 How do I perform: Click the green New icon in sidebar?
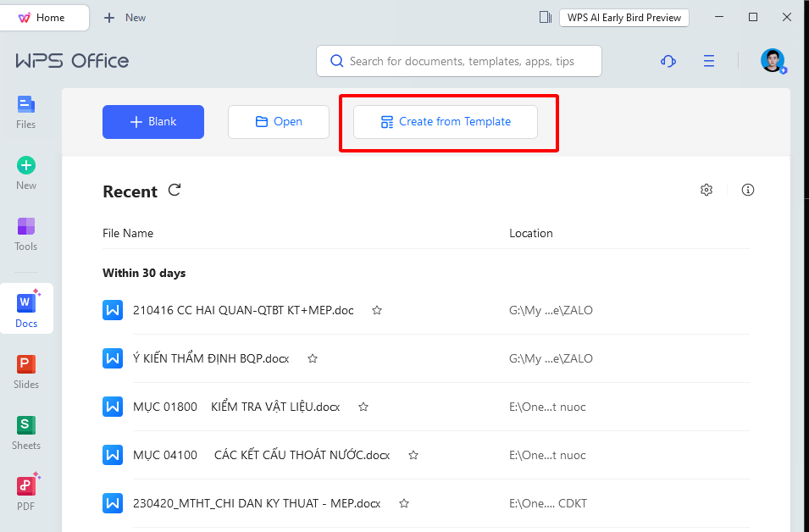click(x=26, y=173)
